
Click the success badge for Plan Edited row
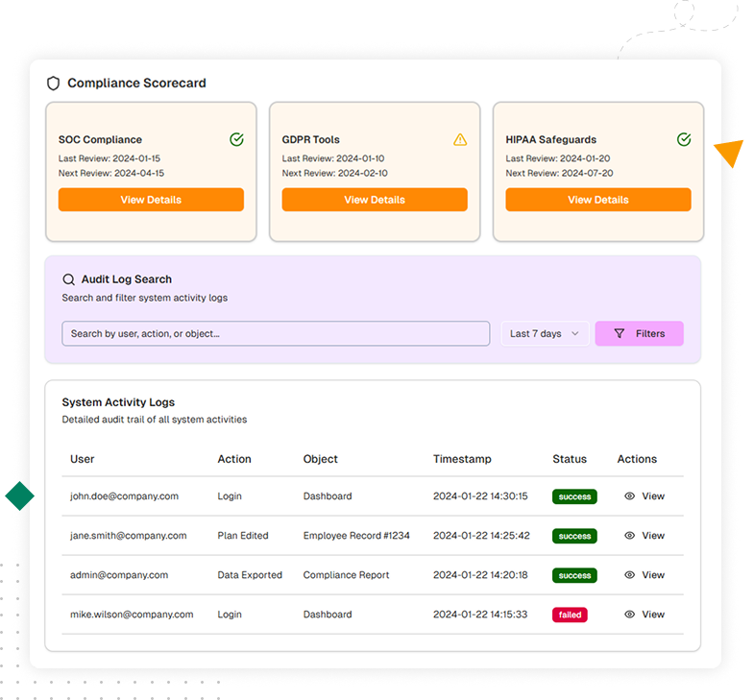(574, 536)
